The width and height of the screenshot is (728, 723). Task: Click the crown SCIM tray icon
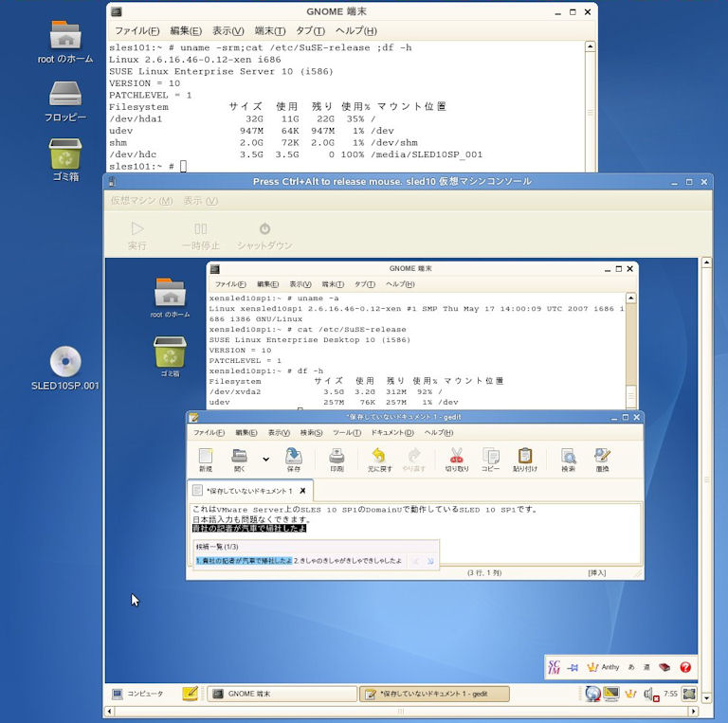630,694
